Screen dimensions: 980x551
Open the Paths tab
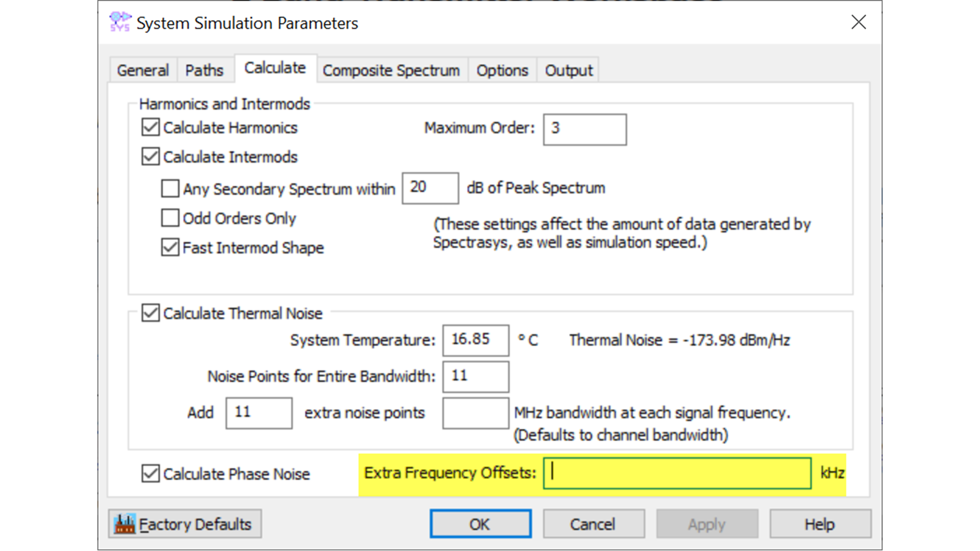[x=205, y=70]
